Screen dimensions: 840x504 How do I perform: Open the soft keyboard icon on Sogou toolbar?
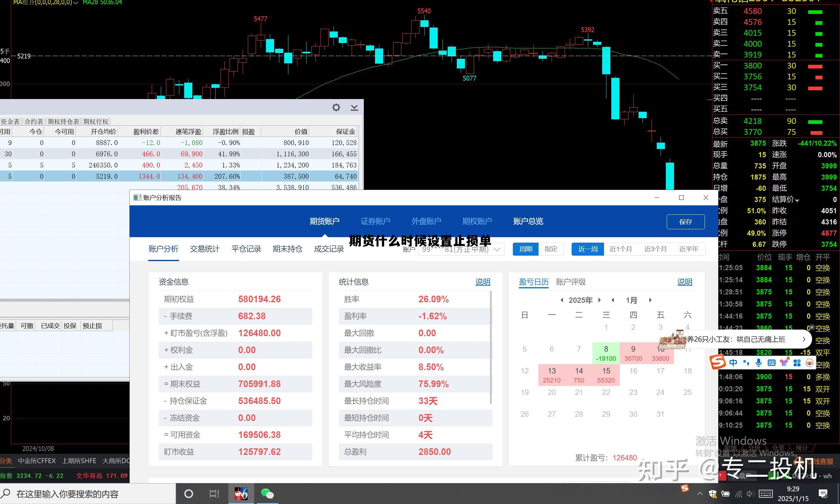click(771, 362)
